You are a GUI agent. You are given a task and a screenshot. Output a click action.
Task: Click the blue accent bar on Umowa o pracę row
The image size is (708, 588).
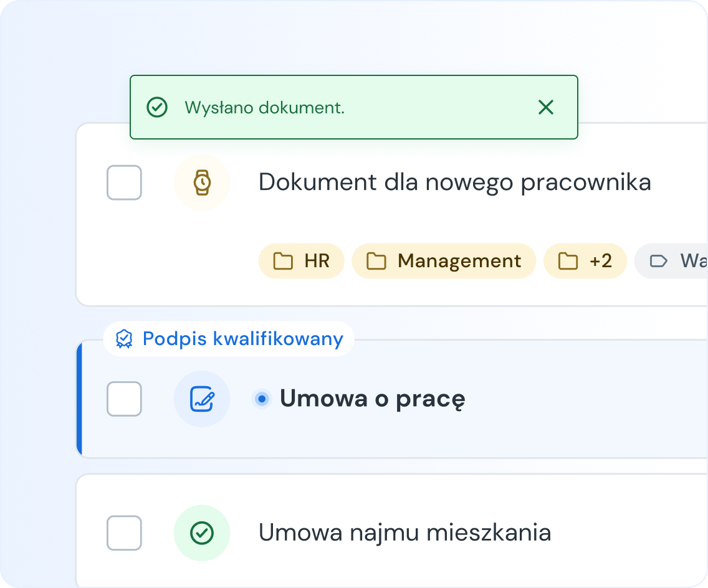click(x=79, y=399)
